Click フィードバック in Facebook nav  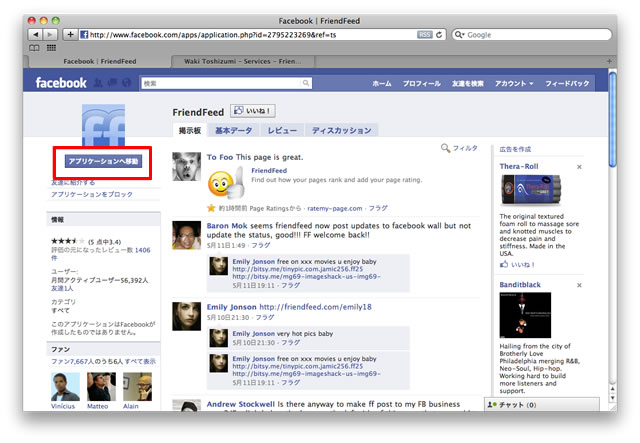point(567,83)
